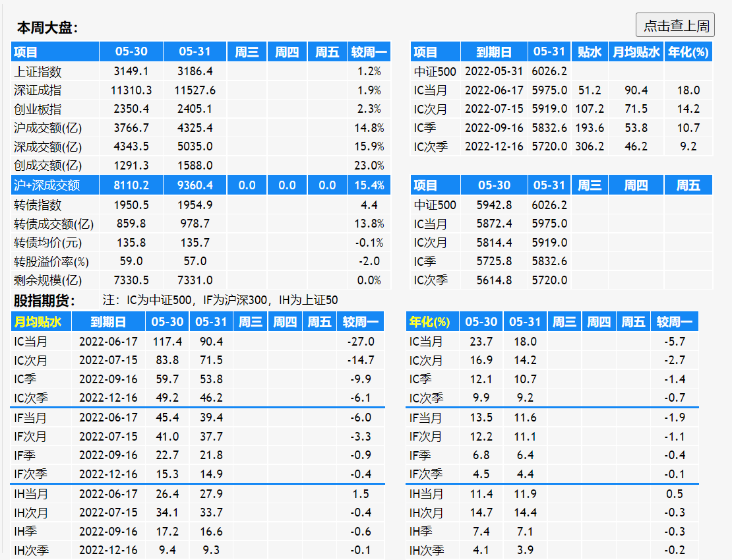Click 转债成交额(亿) value 978.7
This screenshot has width=732, height=560.
tap(195, 224)
